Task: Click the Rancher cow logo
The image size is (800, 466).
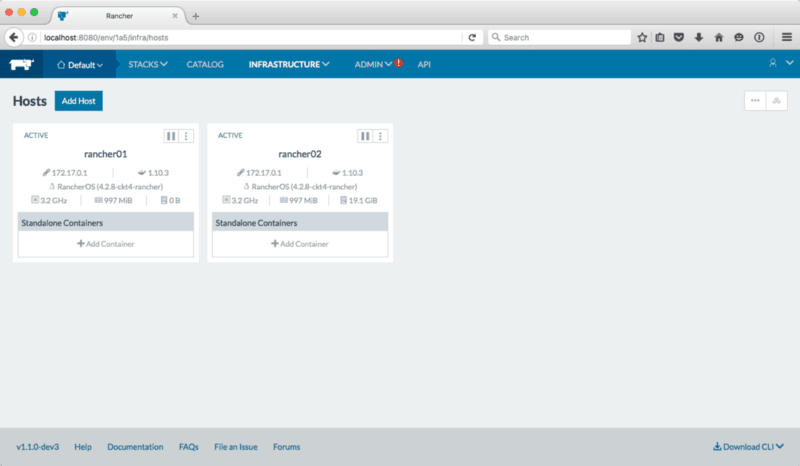Action: point(21,64)
